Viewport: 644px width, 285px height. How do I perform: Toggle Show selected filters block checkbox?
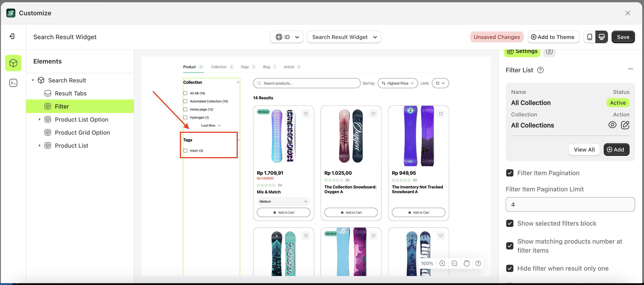click(x=510, y=223)
